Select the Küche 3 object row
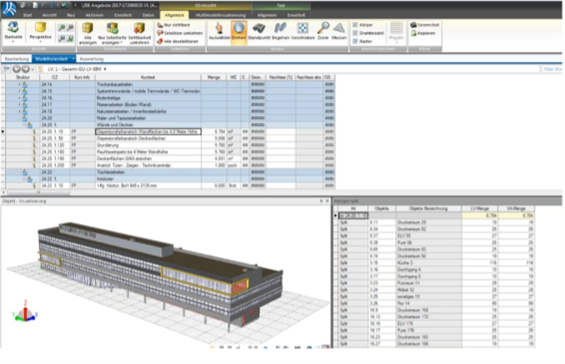The height and width of the screenshot is (364, 565). (x=435, y=263)
